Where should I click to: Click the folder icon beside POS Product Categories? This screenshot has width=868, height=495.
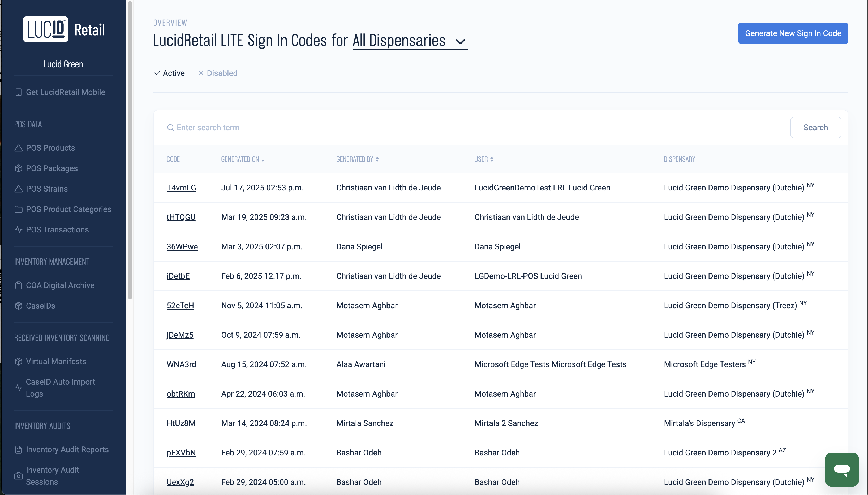[x=18, y=209]
